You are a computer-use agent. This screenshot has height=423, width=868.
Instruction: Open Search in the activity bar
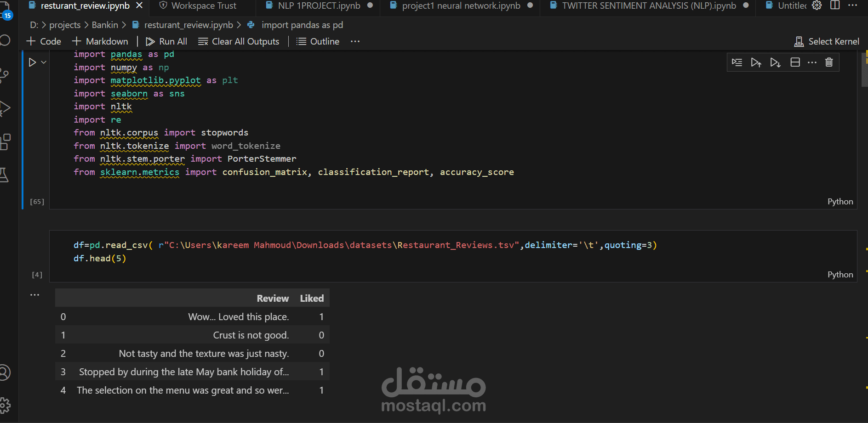(5, 40)
